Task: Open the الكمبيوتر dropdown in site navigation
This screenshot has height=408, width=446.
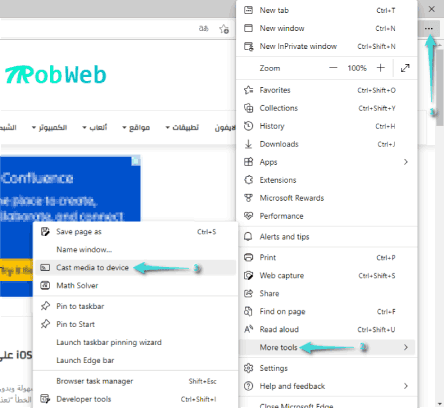Action: (49, 128)
